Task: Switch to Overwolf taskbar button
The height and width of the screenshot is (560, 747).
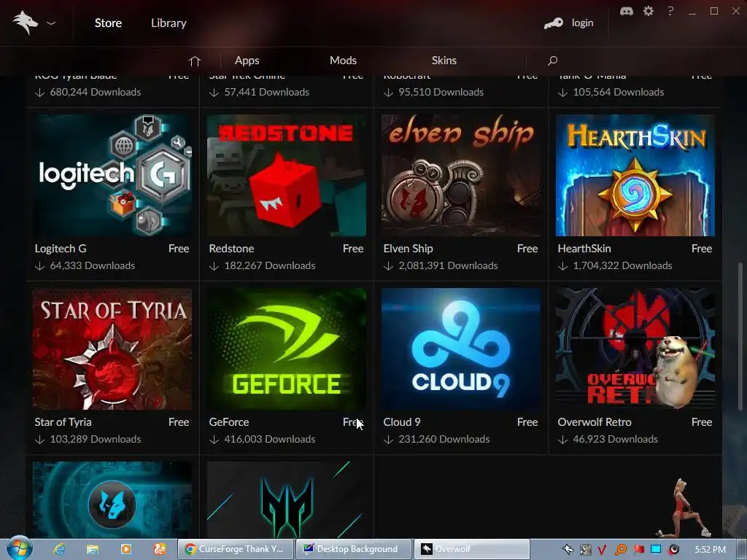Action: coord(472,549)
